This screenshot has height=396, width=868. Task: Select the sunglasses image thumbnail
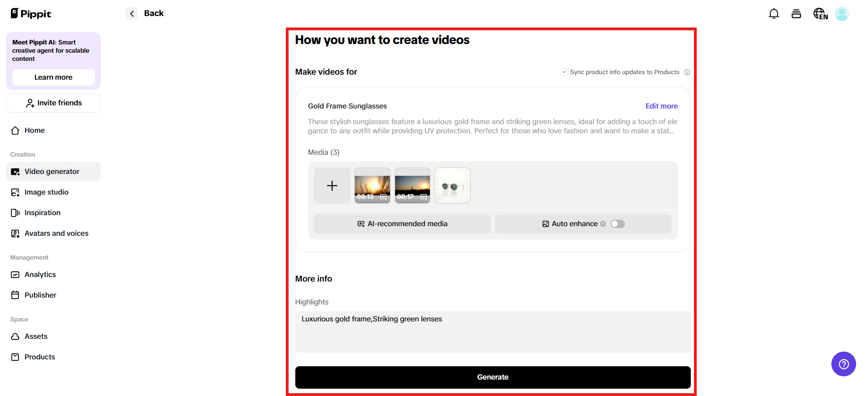[452, 185]
